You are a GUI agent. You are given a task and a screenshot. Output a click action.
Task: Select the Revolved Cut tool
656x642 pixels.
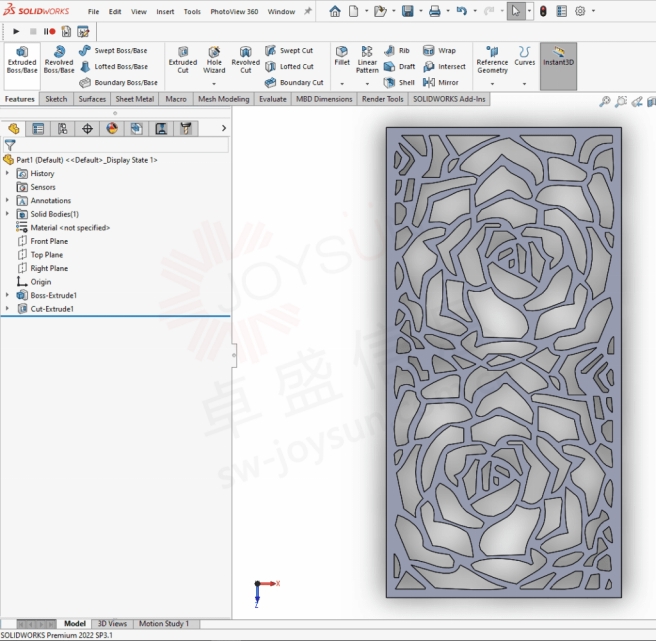(246, 61)
